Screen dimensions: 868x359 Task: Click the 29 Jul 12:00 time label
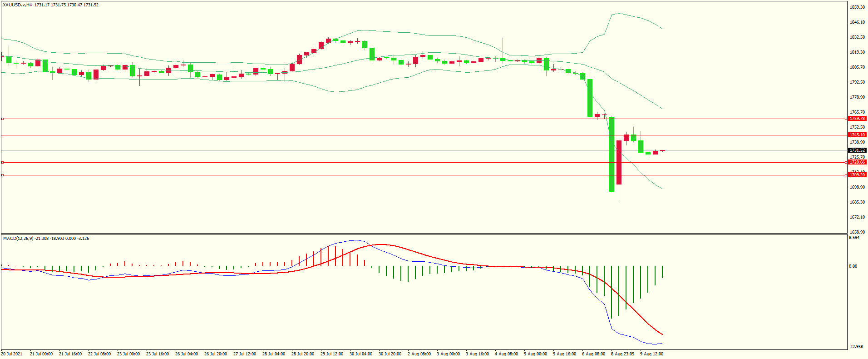332,354
